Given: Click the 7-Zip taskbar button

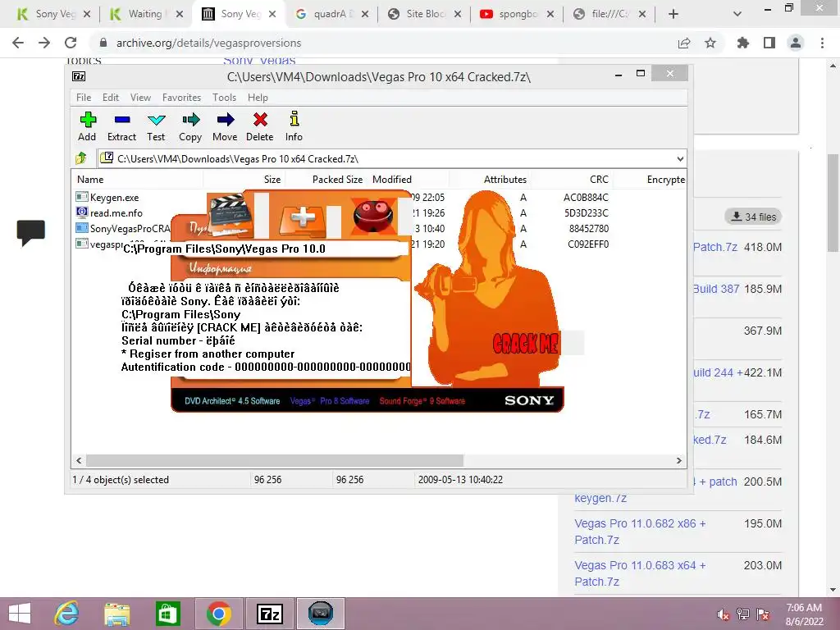Looking at the screenshot, I should [269, 614].
